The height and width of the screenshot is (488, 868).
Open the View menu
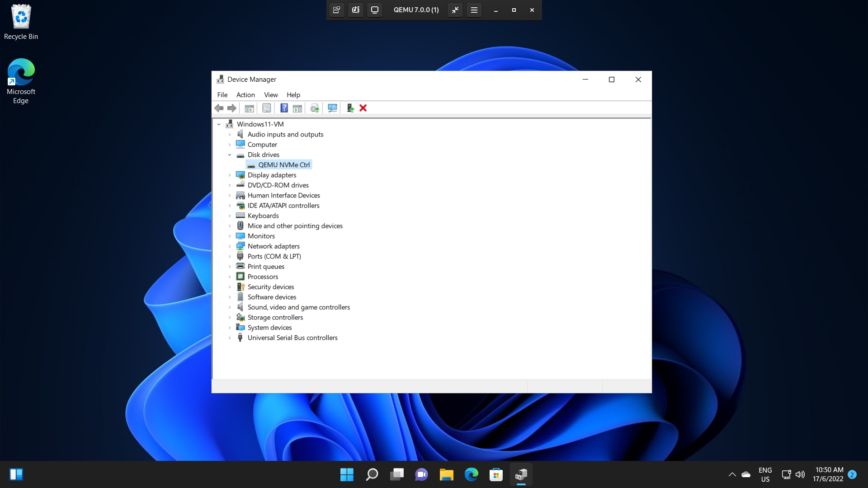coord(271,95)
